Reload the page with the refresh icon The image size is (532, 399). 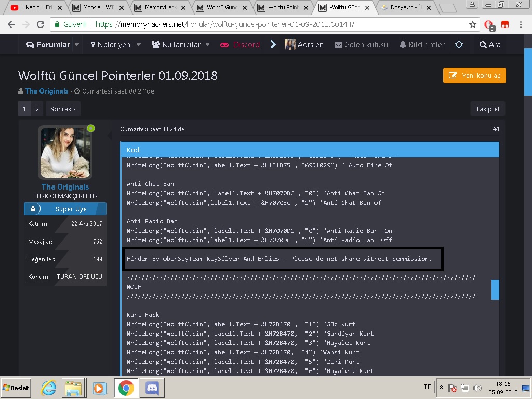click(x=41, y=24)
